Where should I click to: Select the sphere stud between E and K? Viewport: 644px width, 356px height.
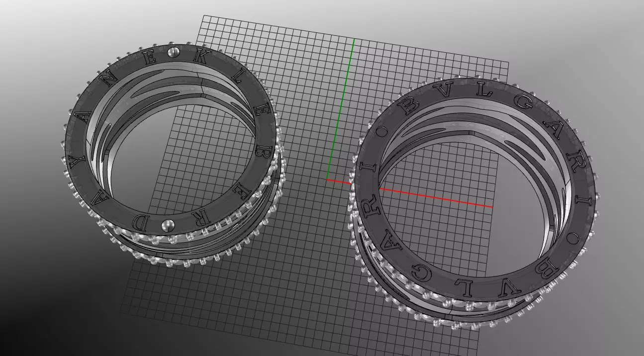(174, 52)
